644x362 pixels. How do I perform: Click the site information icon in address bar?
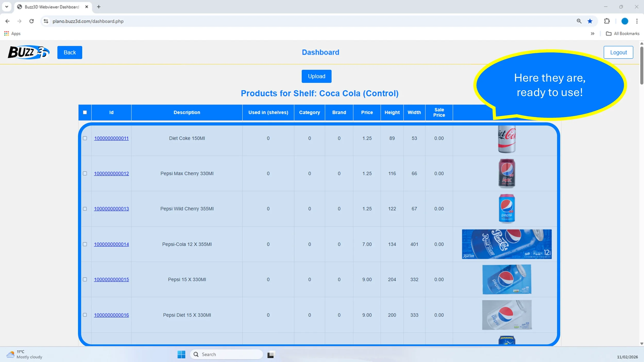(46, 21)
